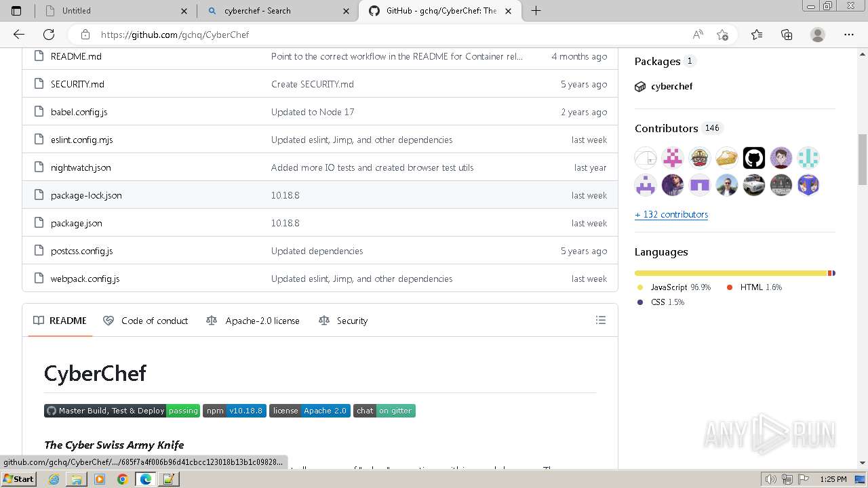Open nightwatch.json file
This screenshot has width=868, height=488.
(x=81, y=167)
